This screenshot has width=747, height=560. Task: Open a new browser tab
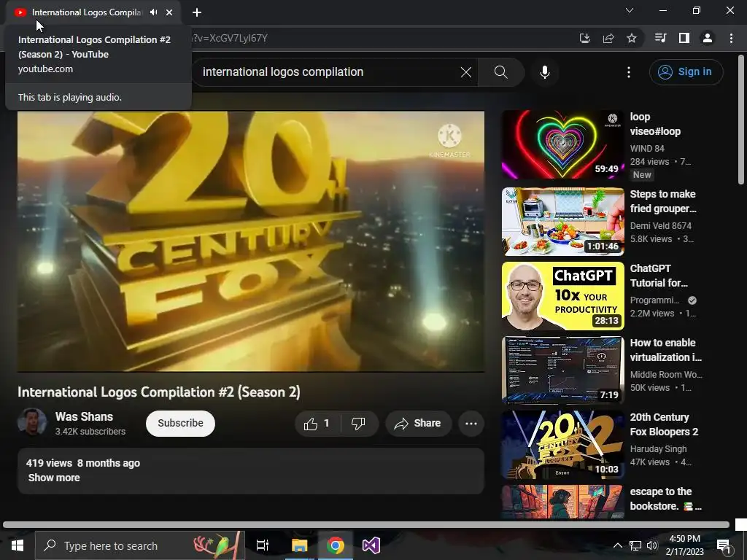[x=197, y=12]
